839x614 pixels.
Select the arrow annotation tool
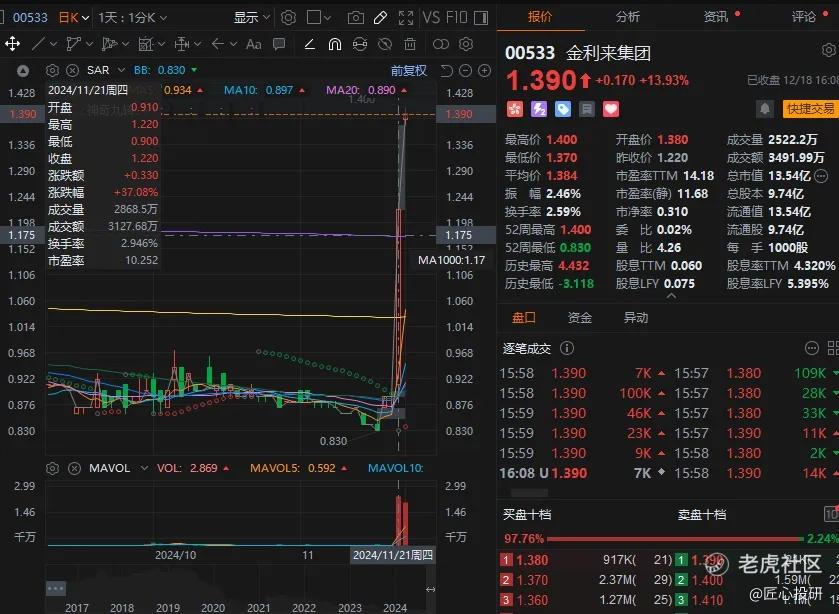click(217, 44)
